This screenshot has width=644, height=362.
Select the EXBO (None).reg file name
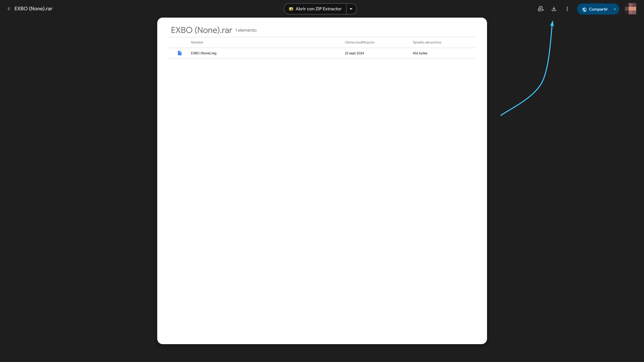click(x=204, y=53)
